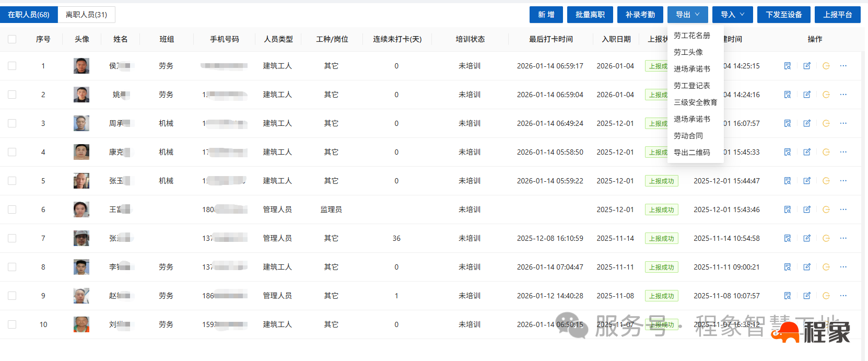Viewport: 868px width, 361px height.
Task: Click orange resign icon in row 6
Action: tap(826, 209)
